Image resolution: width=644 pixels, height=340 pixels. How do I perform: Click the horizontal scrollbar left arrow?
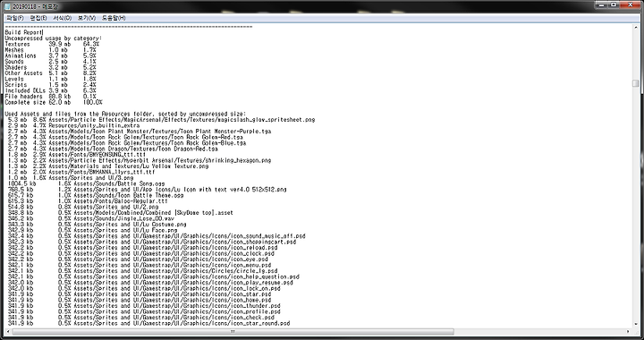pyautogui.click(x=7, y=332)
